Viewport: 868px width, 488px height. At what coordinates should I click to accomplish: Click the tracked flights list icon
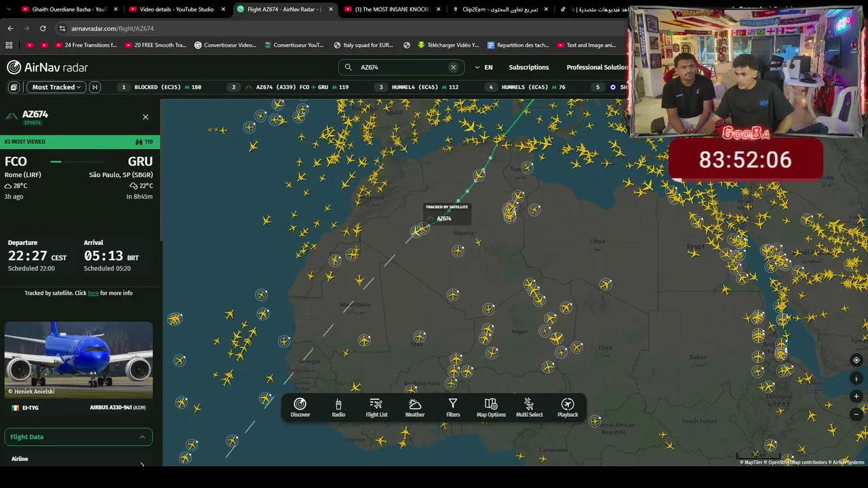coord(14,87)
